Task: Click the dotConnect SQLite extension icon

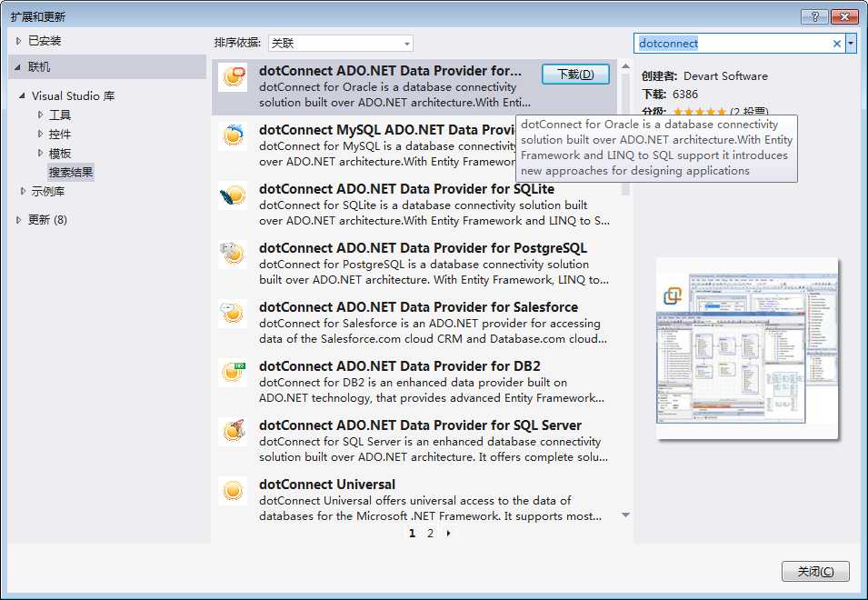Action: tap(233, 195)
